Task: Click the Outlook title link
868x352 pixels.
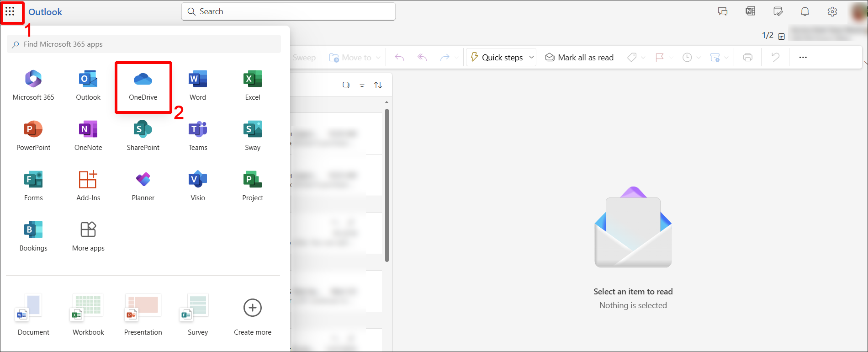Action: (45, 12)
